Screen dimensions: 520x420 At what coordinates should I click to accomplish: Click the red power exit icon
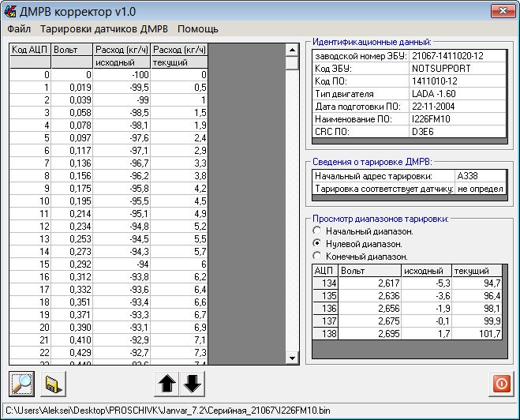coord(500,384)
